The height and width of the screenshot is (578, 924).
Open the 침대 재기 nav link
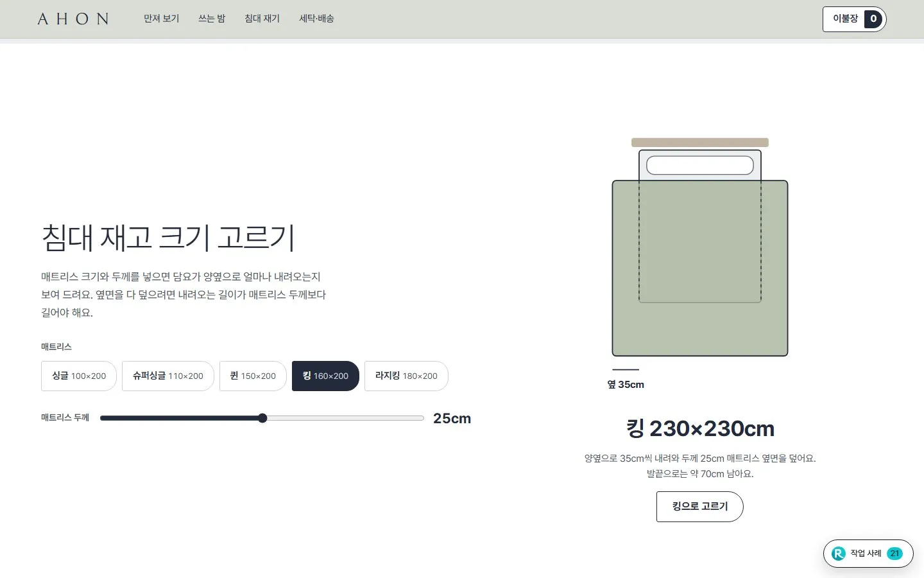tap(262, 19)
